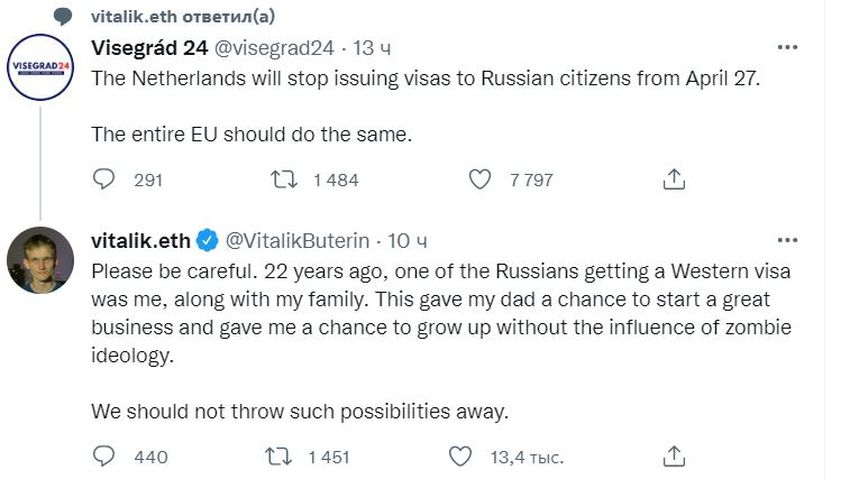
Task: Open Visegrád 24 profile picture
Action: tap(40, 67)
